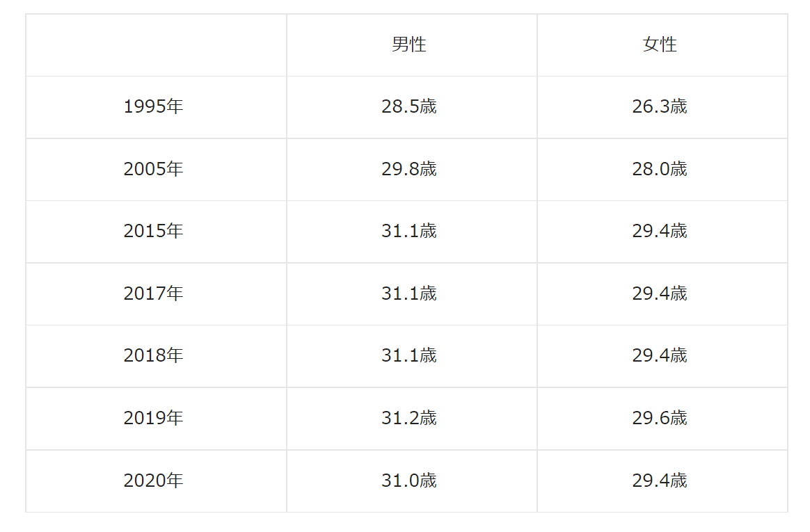Click the 28.0歳 cell
Screen dimensions: 810x532
click(x=660, y=169)
